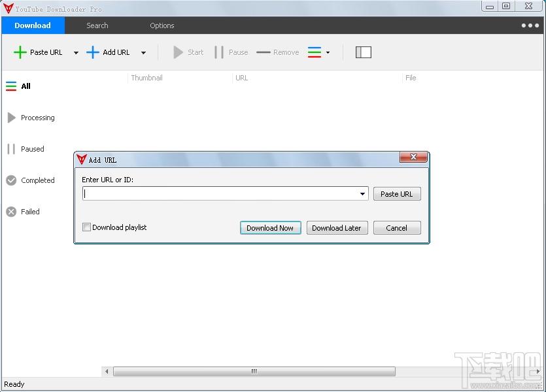Minimize the YouTube Downloader Pro window
This screenshot has width=546, height=392.
click(x=490, y=7)
